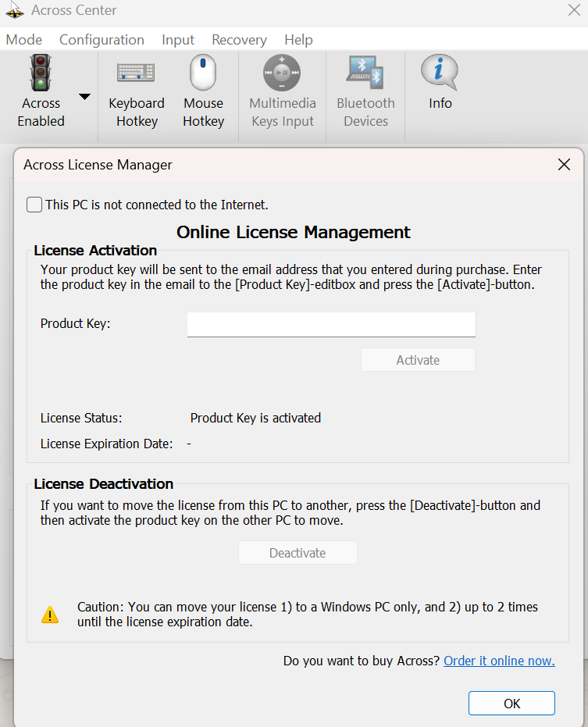
Task: Confirm with the OK button
Action: click(511, 704)
